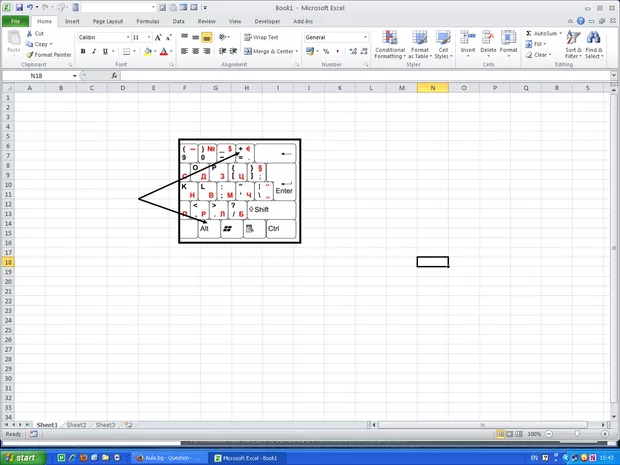620x465 pixels.
Task: Click the Windows start button
Action: click(23, 457)
